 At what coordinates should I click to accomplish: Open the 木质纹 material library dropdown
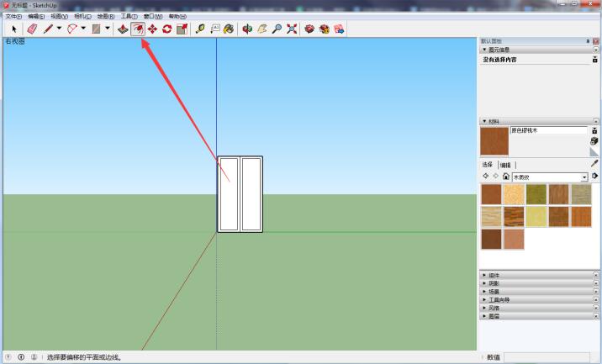[584, 177]
